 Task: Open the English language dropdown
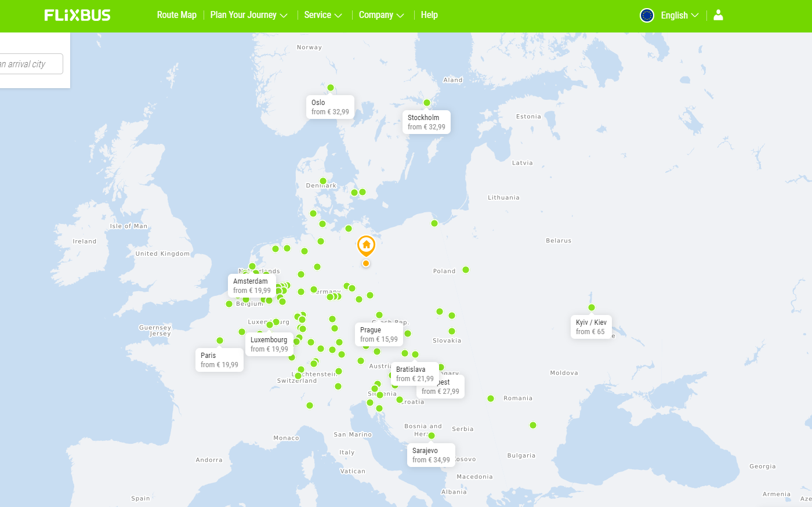[x=680, y=15]
